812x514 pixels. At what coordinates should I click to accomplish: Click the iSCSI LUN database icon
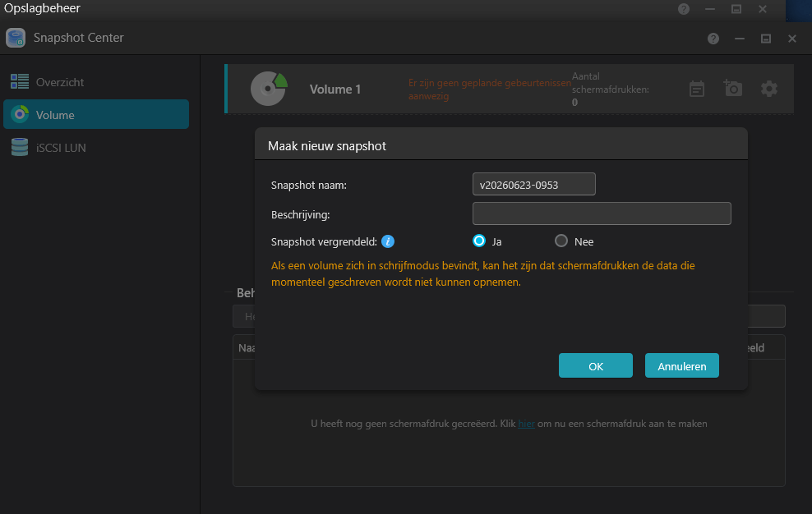(20, 147)
